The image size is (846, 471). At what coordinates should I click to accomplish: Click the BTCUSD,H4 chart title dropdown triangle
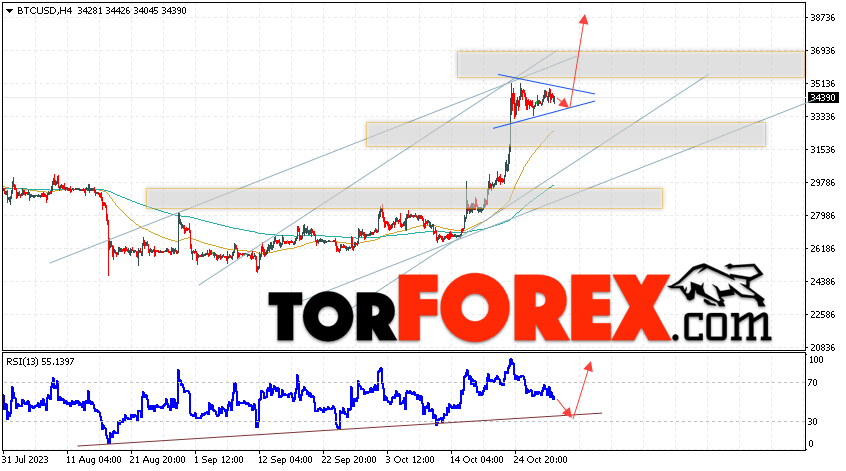point(9,11)
